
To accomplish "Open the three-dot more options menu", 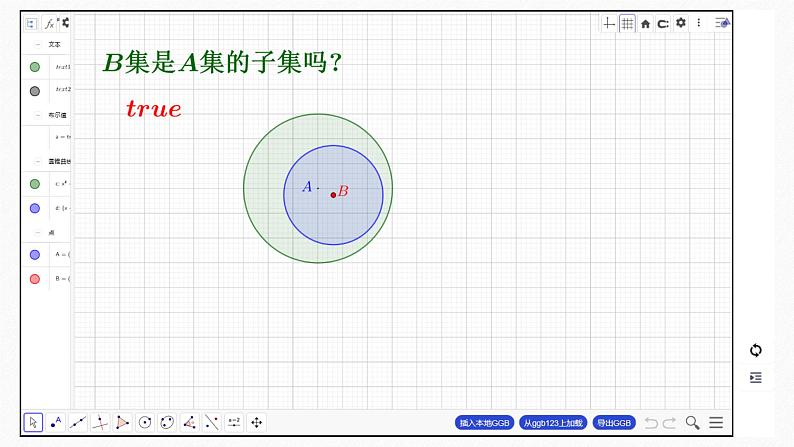I will pos(699,23).
